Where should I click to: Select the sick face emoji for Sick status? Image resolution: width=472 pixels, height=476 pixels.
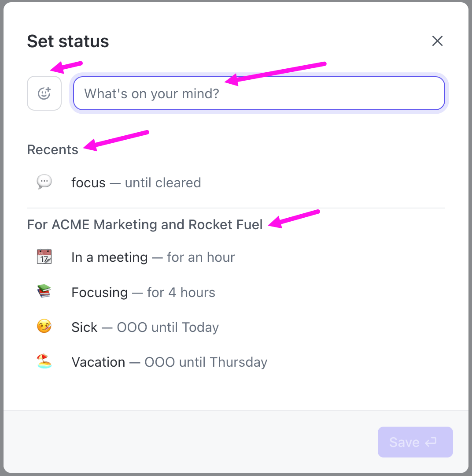(x=44, y=327)
